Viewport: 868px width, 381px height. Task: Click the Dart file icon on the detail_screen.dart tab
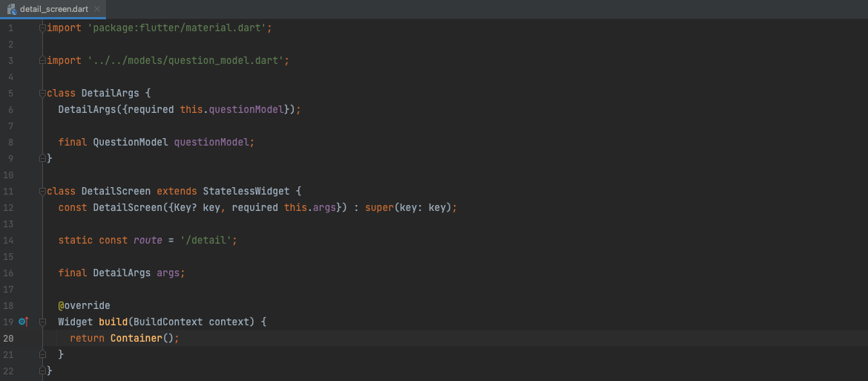pyautogui.click(x=12, y=9)
